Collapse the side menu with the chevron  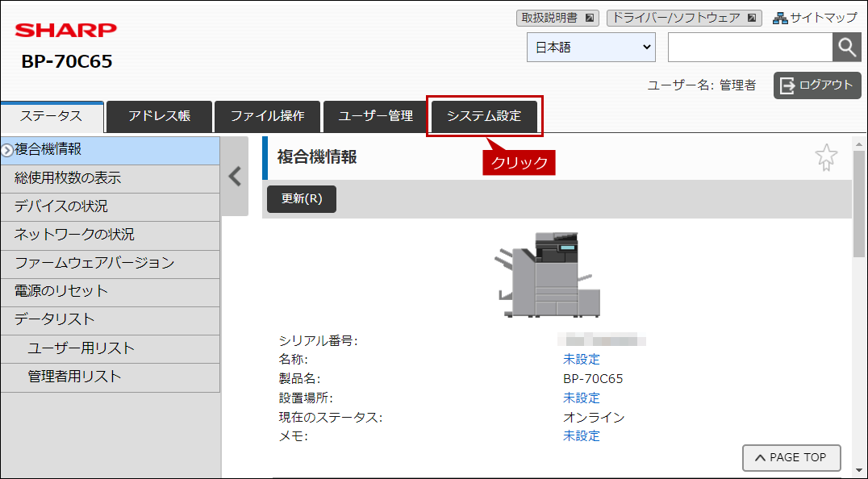235,177
